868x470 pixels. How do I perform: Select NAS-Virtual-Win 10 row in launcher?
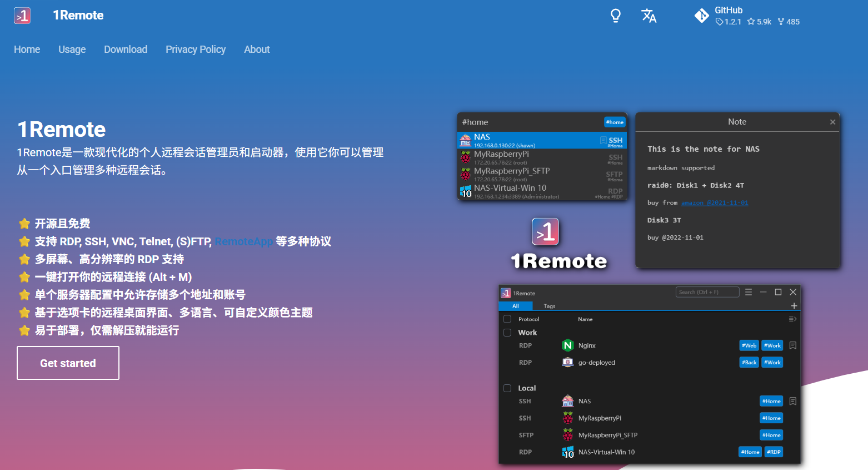tap(542, 191)
